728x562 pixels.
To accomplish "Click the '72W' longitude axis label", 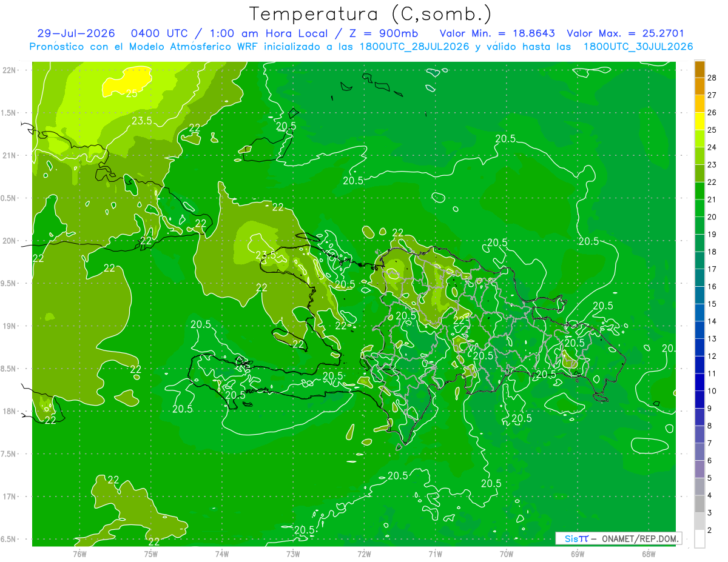I will click(x=364, y=554).
